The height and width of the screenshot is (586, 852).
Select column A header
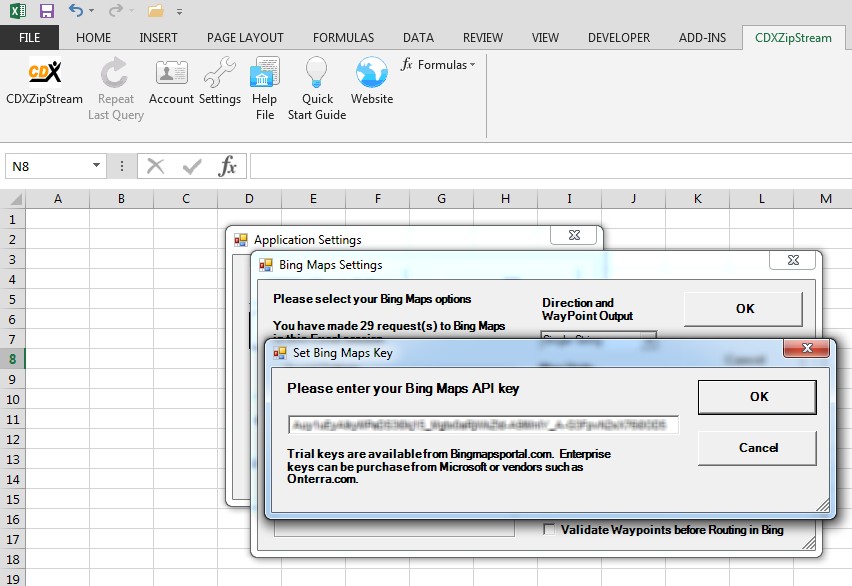(58, 199)
